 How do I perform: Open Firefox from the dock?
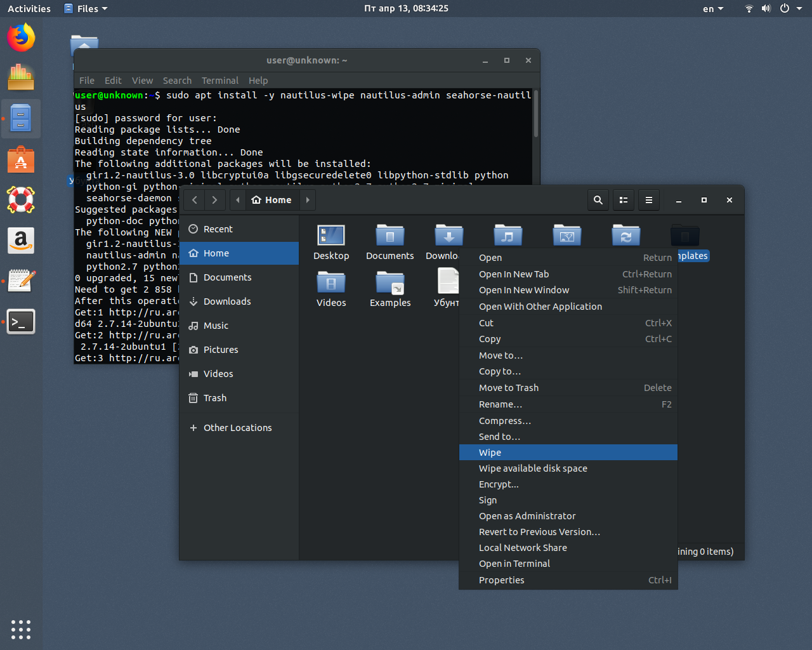pyautogui.click(x=21, y=37)
